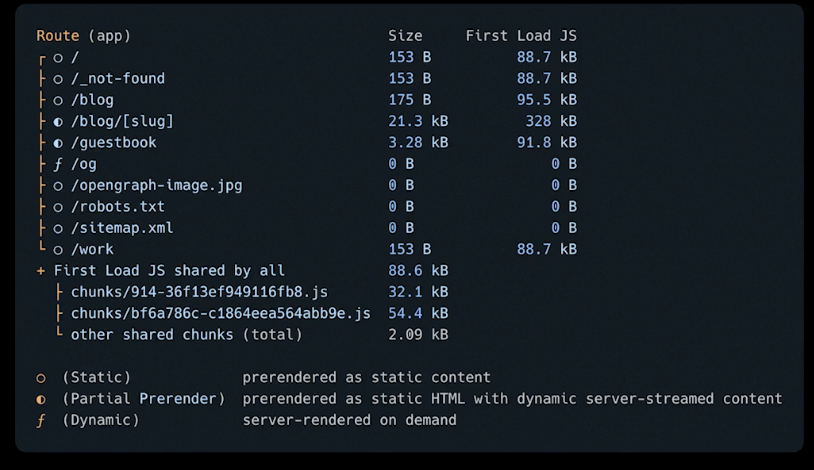
Task: Click the circle icon beside /robots.txt
Action: 58,208
